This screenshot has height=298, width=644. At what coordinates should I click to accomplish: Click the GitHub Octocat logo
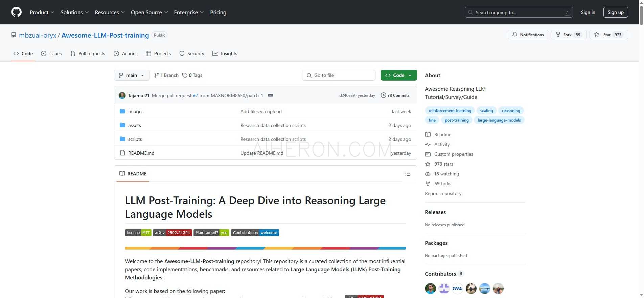pyautogui.click(x=16, y=12)
